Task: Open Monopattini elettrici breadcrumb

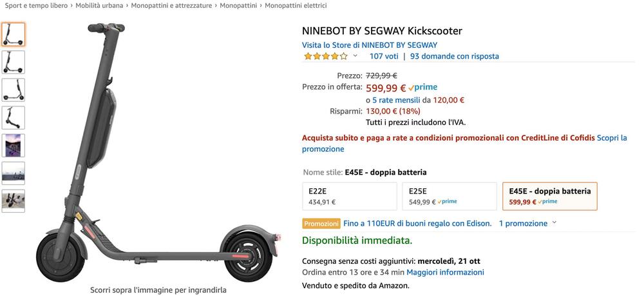Action: click(295, 6)
